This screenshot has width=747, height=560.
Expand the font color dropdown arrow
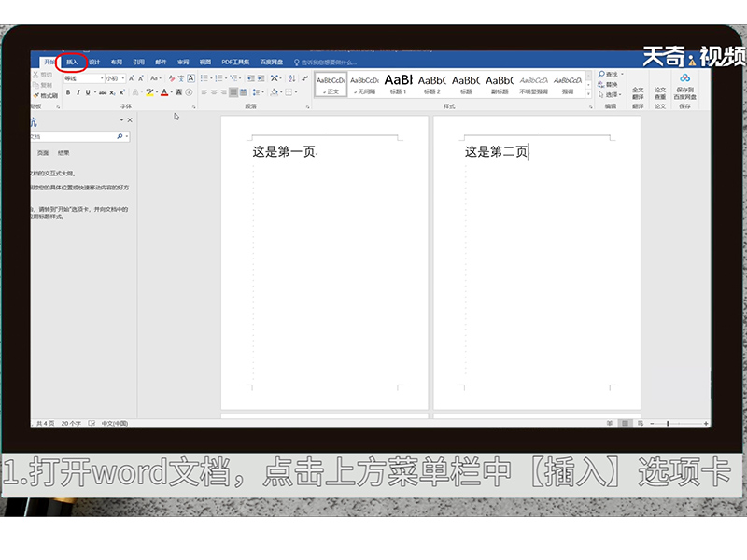(171, 91)
